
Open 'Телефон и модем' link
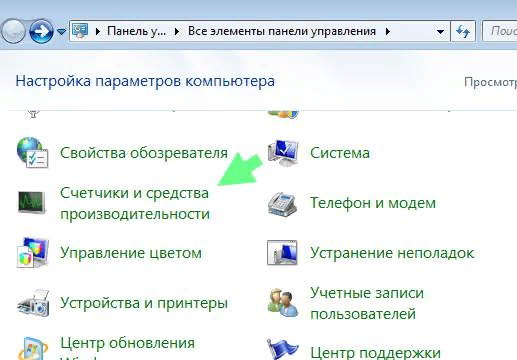(373, 203)
